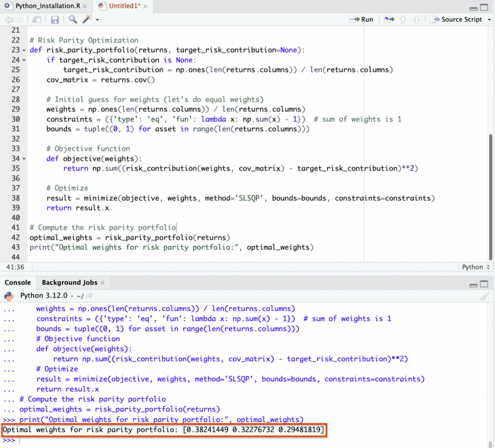Click the re-run previous code icon
Viewport: 495px width, 448px height.
[389, 19]
